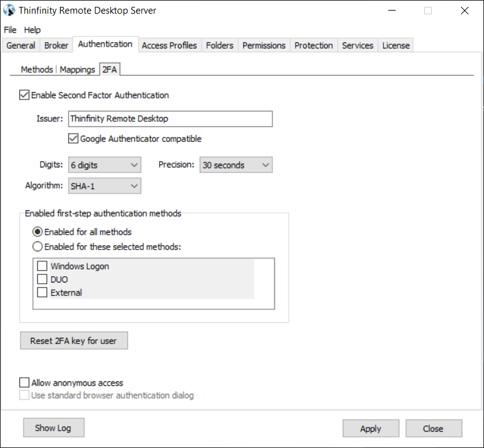This screenshot has width=484, height=448.
Task: Close the window with the X icon
Action: pos(465,11)
